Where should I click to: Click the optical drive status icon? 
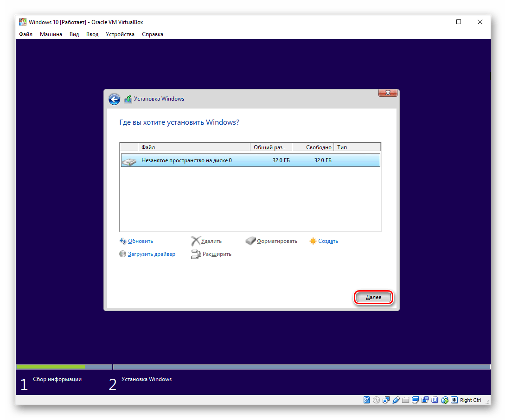coord(376,400)
